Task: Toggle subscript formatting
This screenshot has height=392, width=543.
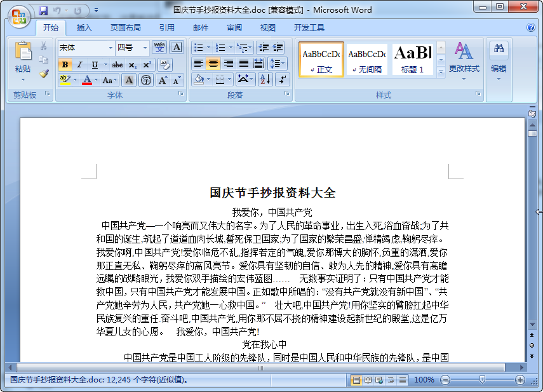Action: point(132,64)
